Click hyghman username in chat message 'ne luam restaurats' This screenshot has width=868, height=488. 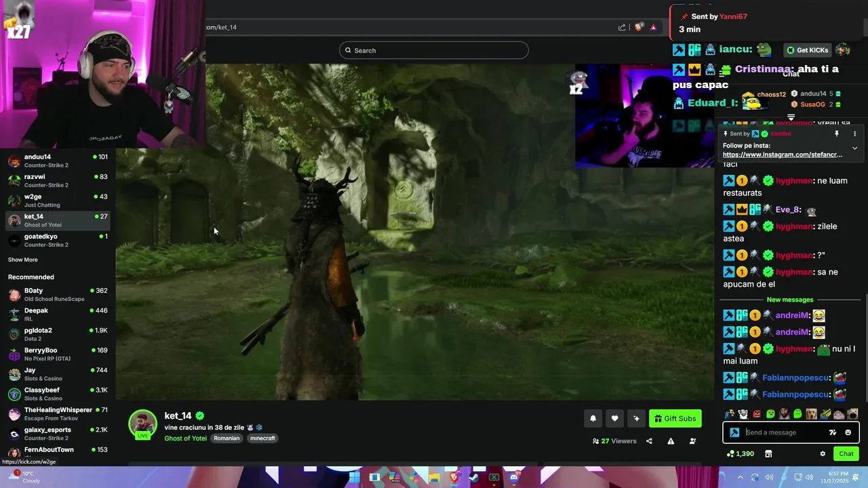[x=795, y=180]
